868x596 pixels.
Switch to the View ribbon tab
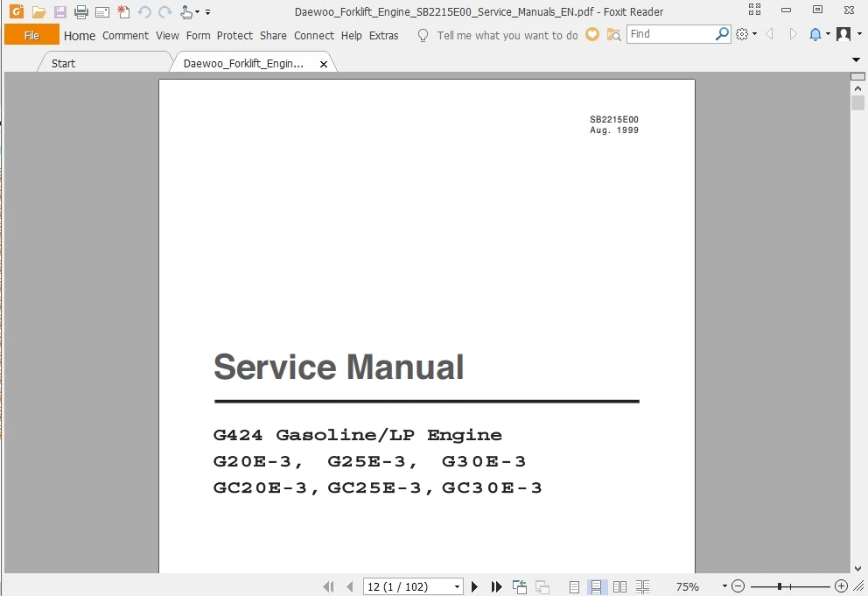[x=167, y=36]
